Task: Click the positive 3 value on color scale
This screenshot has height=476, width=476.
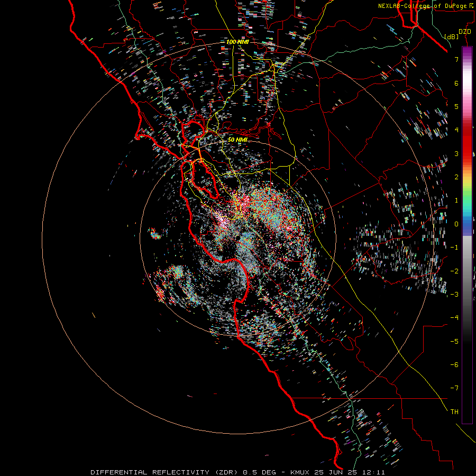Action: tap(456, 153)
